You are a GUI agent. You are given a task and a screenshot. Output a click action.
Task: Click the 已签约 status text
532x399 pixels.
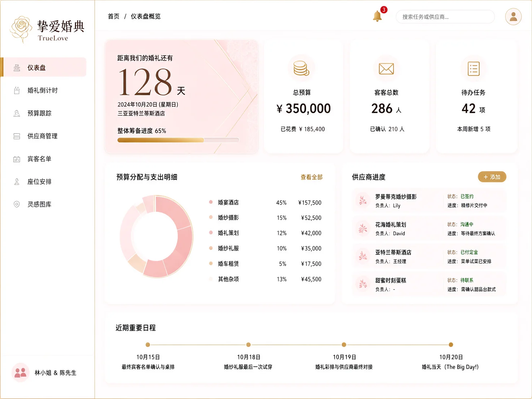click(x=467, y=196)
